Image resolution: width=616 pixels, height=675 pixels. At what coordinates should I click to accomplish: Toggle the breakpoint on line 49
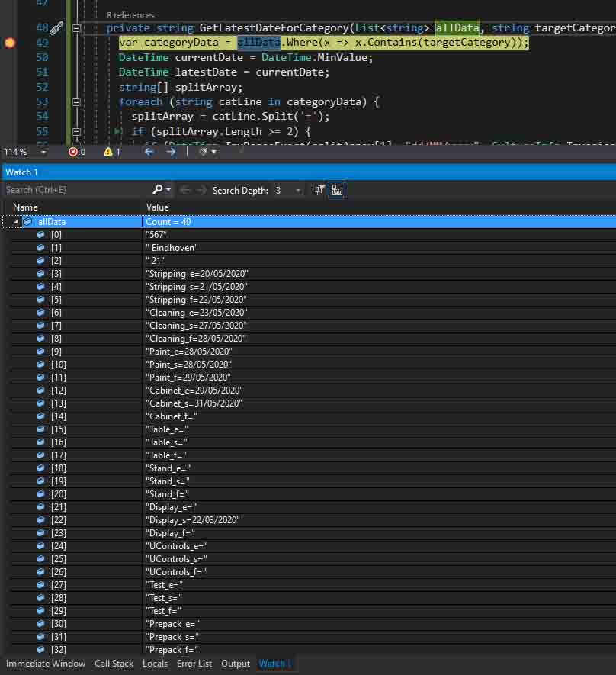(9, 43)
